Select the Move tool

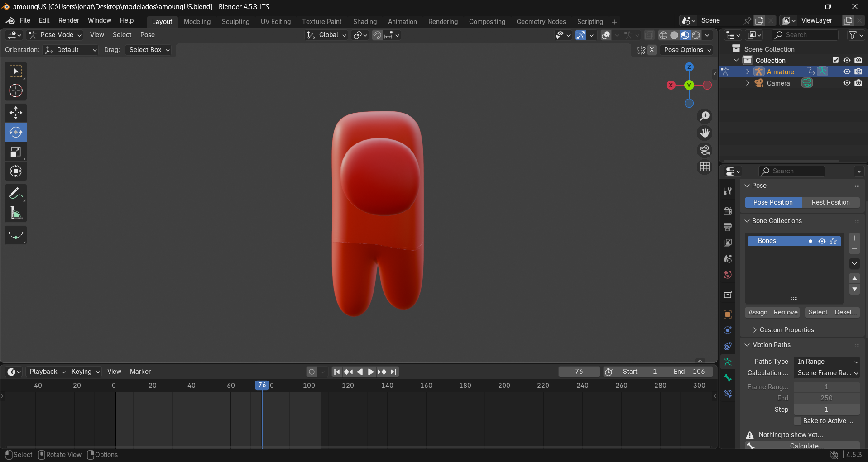pyautogui.click(x=15, y=112)
